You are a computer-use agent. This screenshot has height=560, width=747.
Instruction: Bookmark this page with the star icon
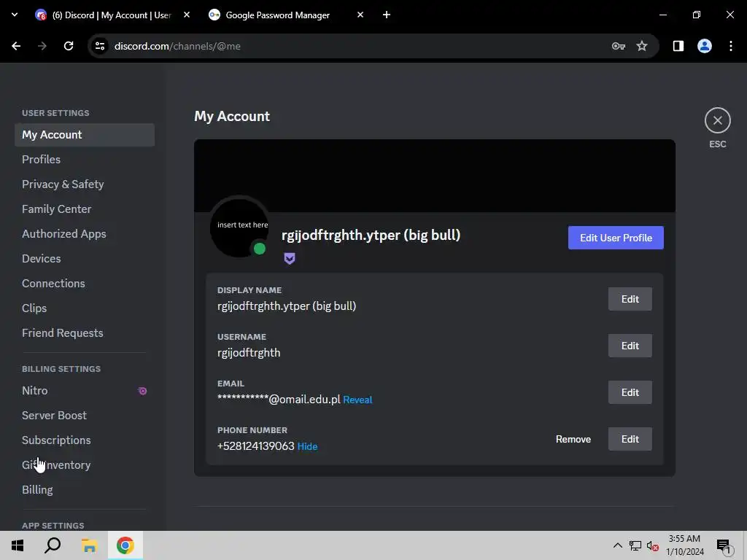click(642, 46)
